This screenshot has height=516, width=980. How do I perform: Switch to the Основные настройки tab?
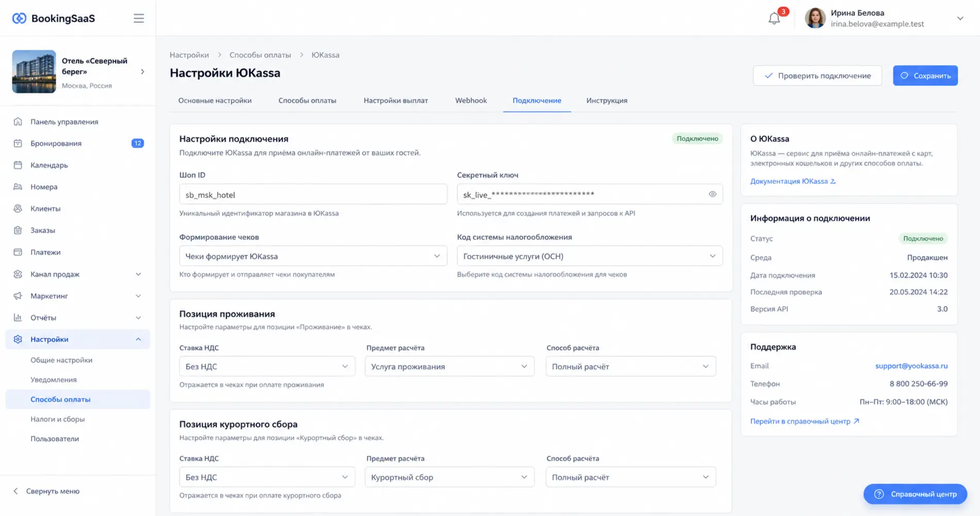point(215,101)
